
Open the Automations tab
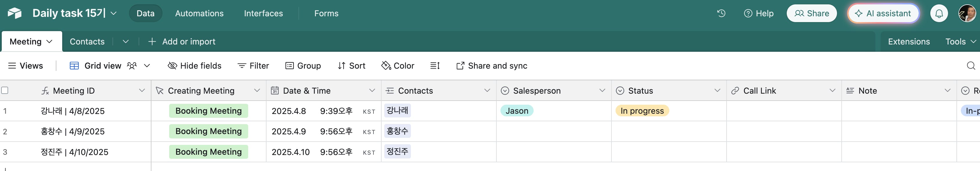click(x=199, y=13)
